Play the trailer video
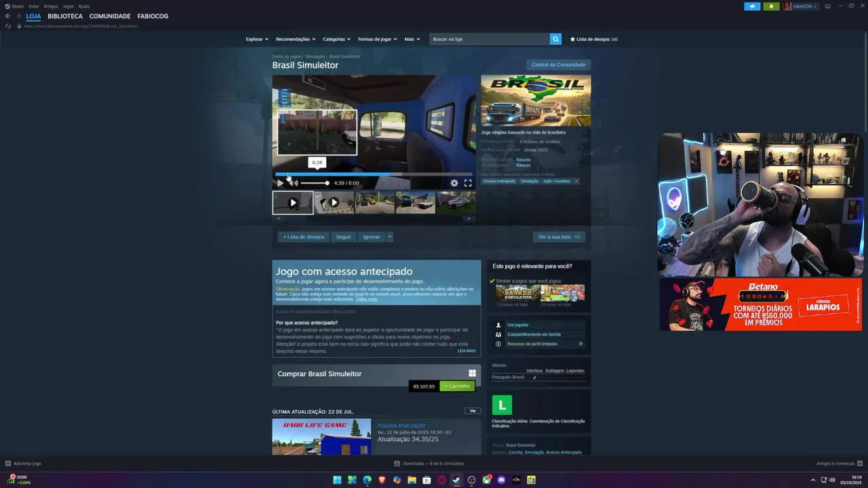Image resolution: width=868 pixels, height=488 pixels. [x=279, y=183]
